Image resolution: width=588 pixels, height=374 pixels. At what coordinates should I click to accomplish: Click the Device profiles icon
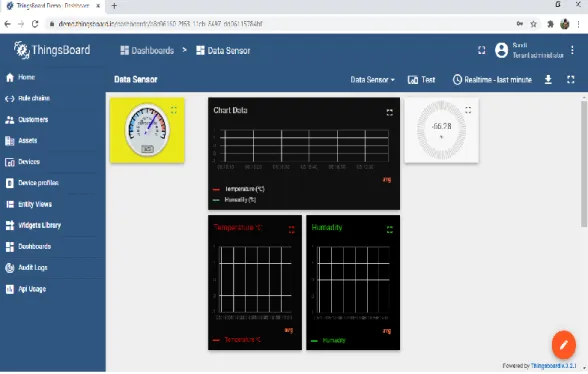(10, 183)
